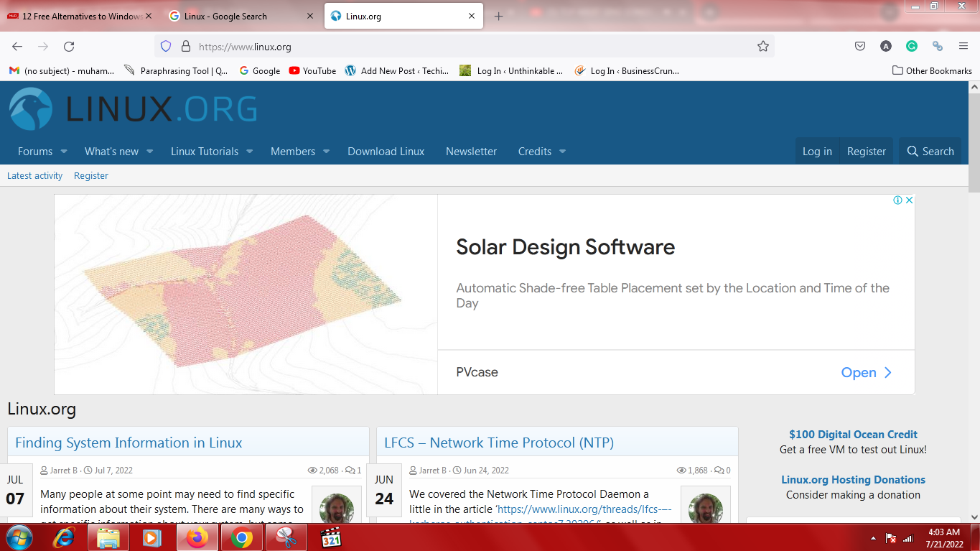The image size is (980, 551).
Task: Click the Log in button
Action: [817, 152]
